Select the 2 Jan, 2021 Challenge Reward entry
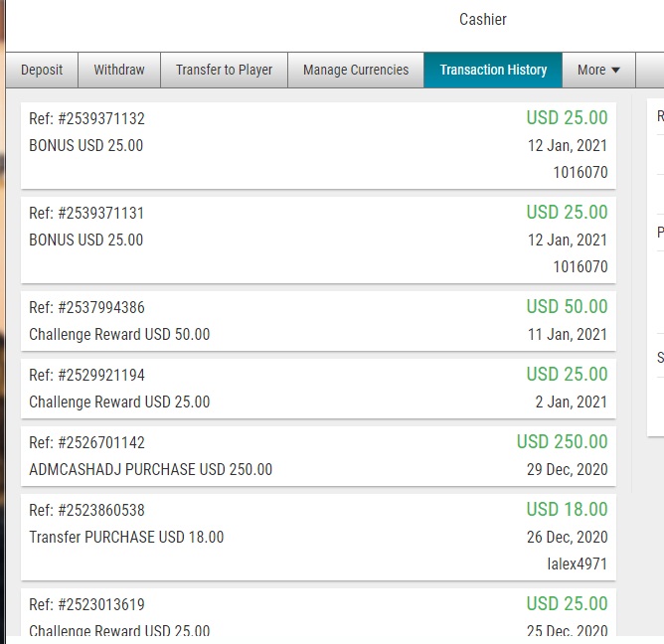Image resolution: width=664 pixels, height=644 pixels. pyautogui.click(x=318, y=389)
